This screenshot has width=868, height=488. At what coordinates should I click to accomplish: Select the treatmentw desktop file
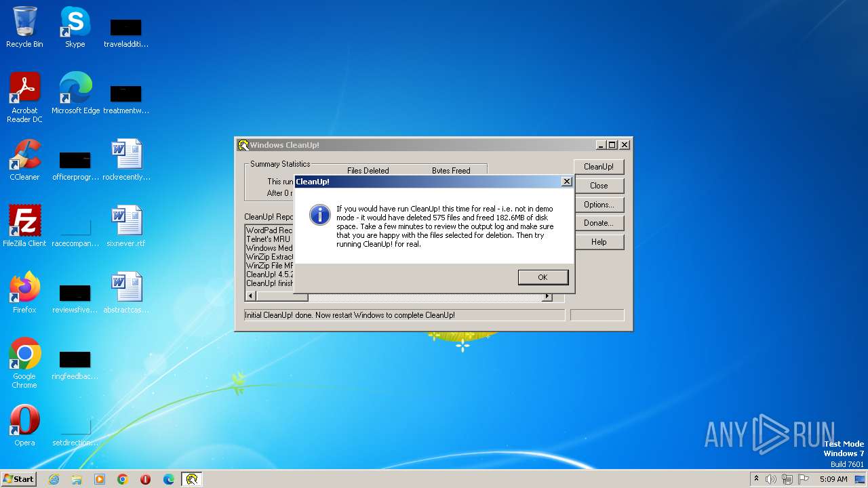tap(126, 99)
